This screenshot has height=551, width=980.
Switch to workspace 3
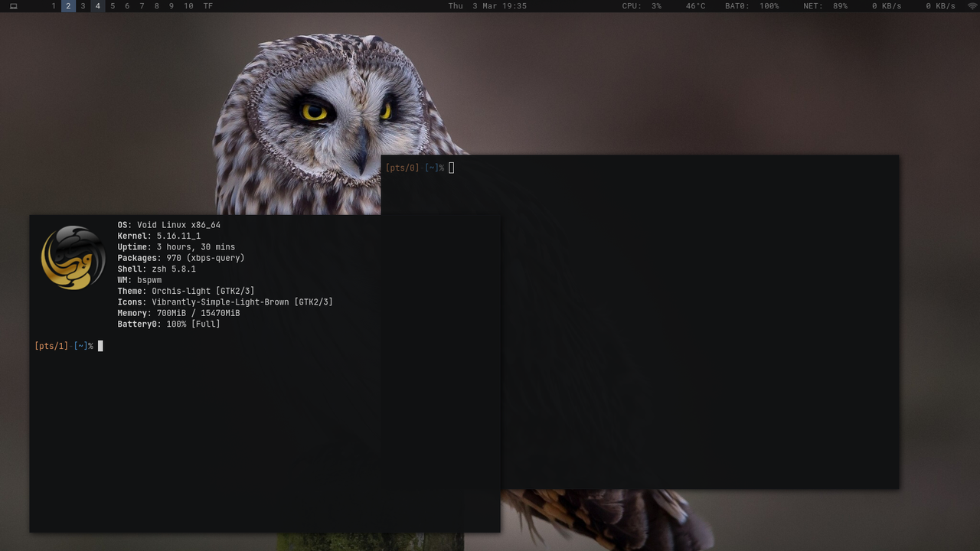83,6
